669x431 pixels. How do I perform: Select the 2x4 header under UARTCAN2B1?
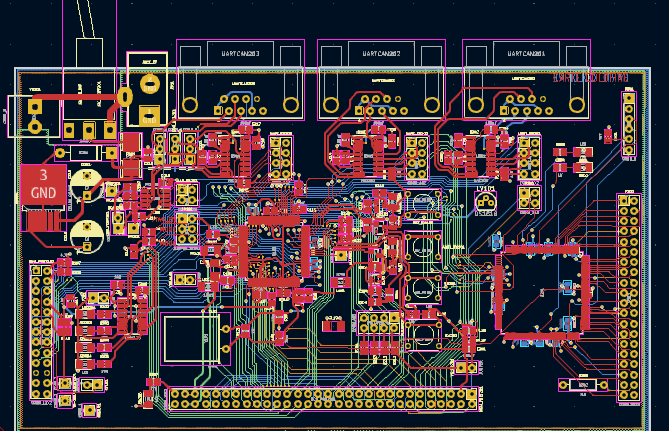click(529, 158)
